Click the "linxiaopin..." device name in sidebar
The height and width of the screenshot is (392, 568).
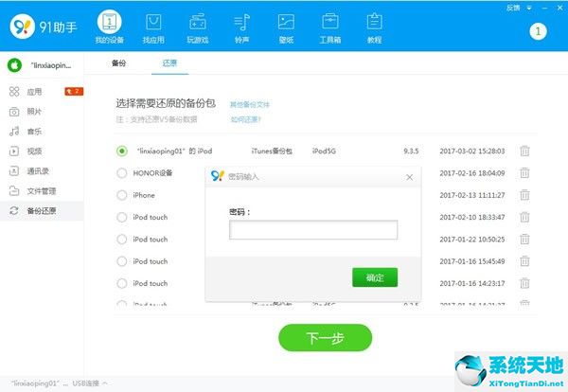click(x=51, y=65)
